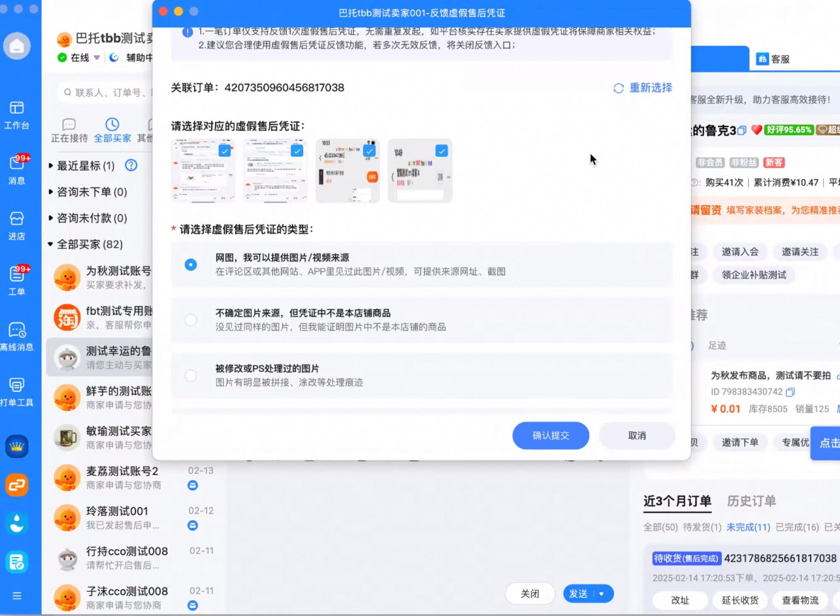Click the green online status icon
This screenshot has height=616, width=840.
62,58
